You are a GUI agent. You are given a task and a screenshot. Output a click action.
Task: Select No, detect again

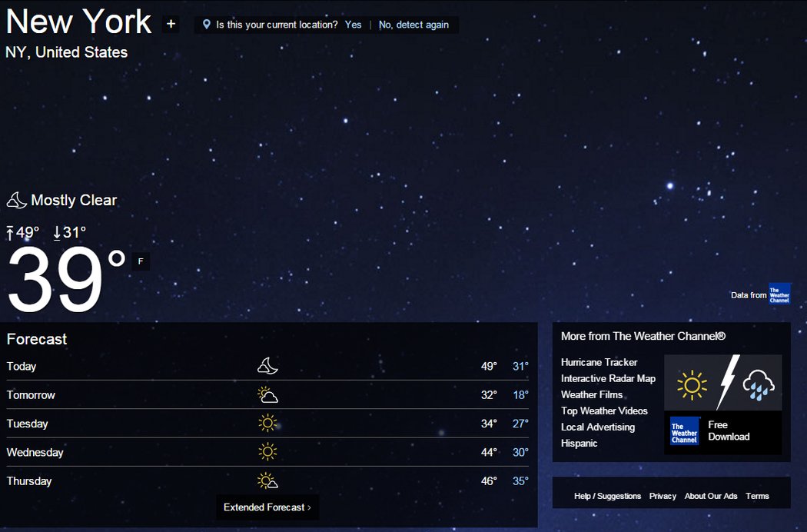tap(413, 25)
